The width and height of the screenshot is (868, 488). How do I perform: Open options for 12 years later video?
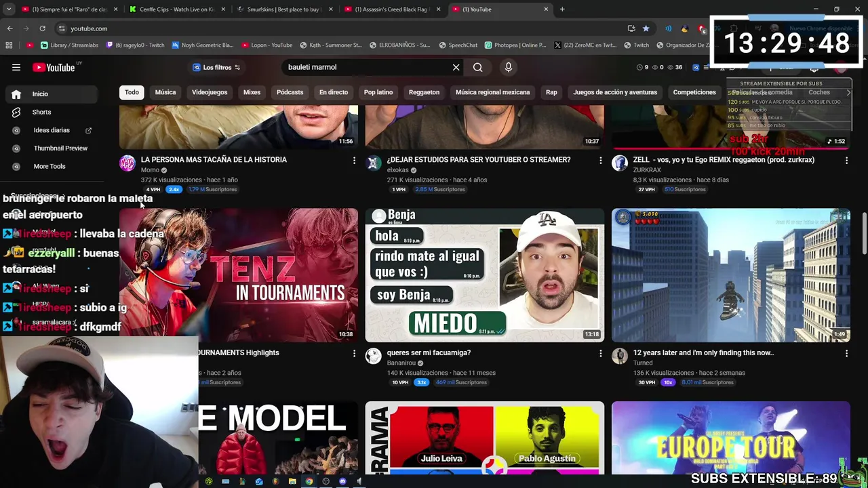846,353
